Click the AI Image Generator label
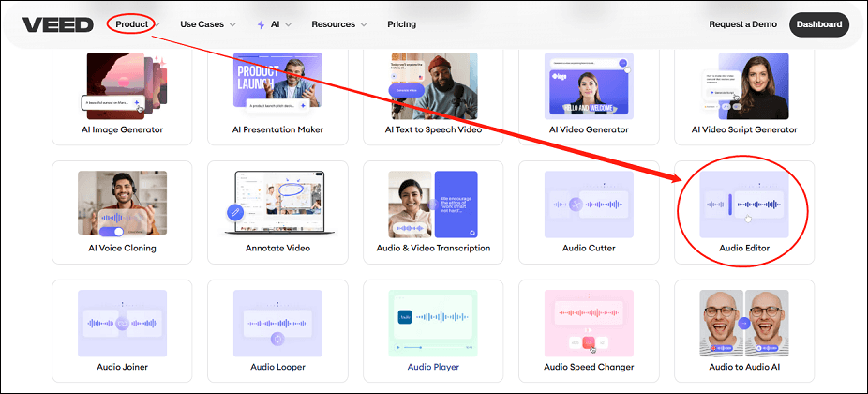This screenshot has width=868, height=394. click(x=123, y=129)
